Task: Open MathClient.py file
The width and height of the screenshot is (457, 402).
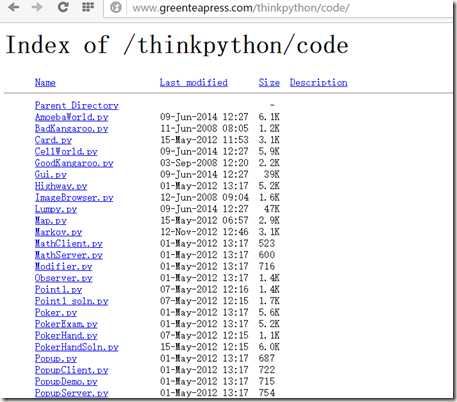Action: (x=69, y=244)
